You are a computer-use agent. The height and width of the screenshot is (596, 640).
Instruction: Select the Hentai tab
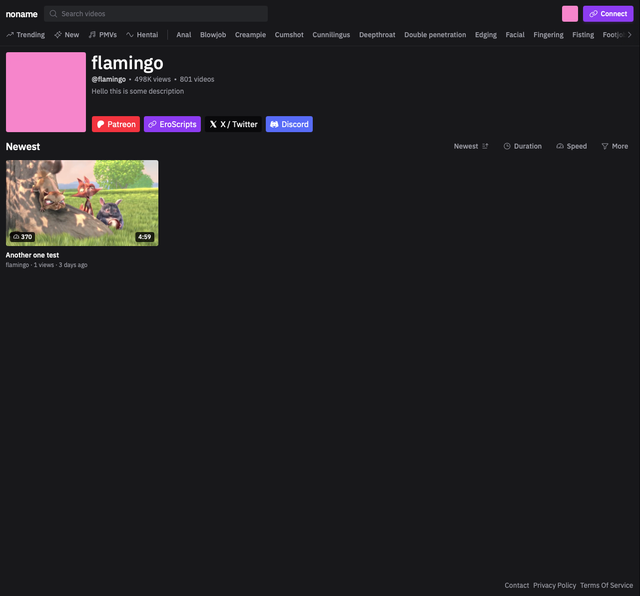coord(142,35)
